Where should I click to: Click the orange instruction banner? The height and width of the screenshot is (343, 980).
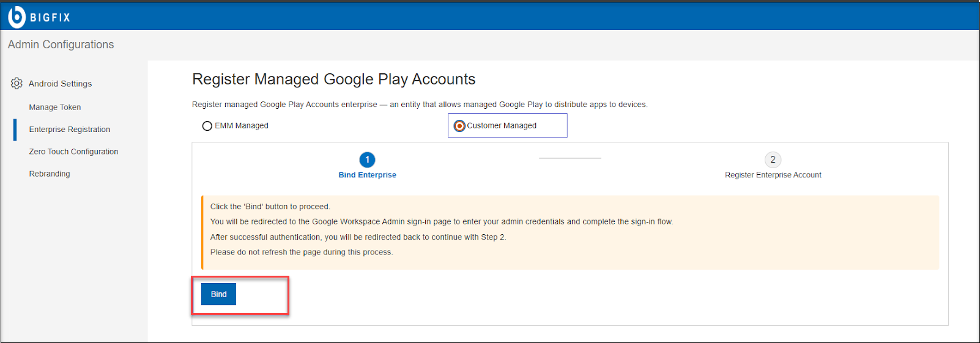tap(570, 232)
